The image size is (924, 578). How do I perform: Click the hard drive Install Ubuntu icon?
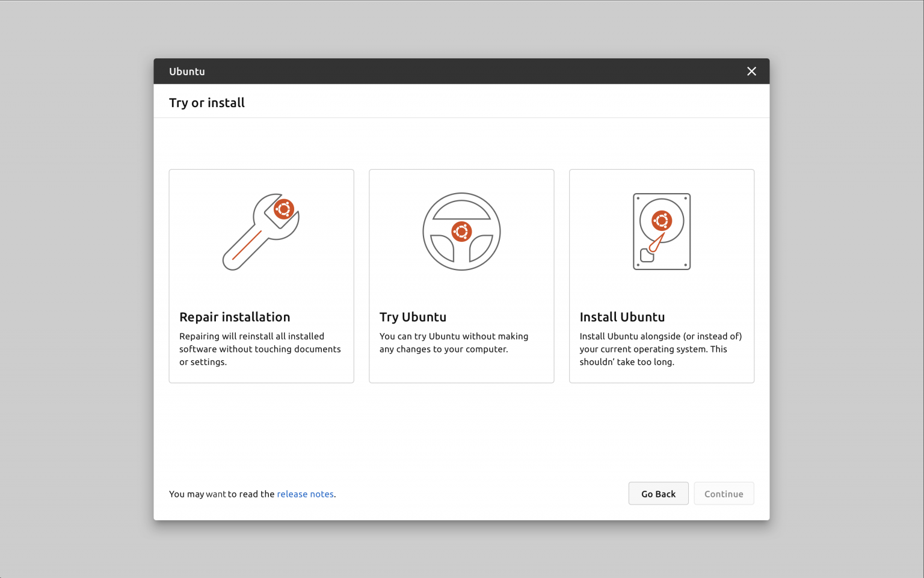[662, 232]
